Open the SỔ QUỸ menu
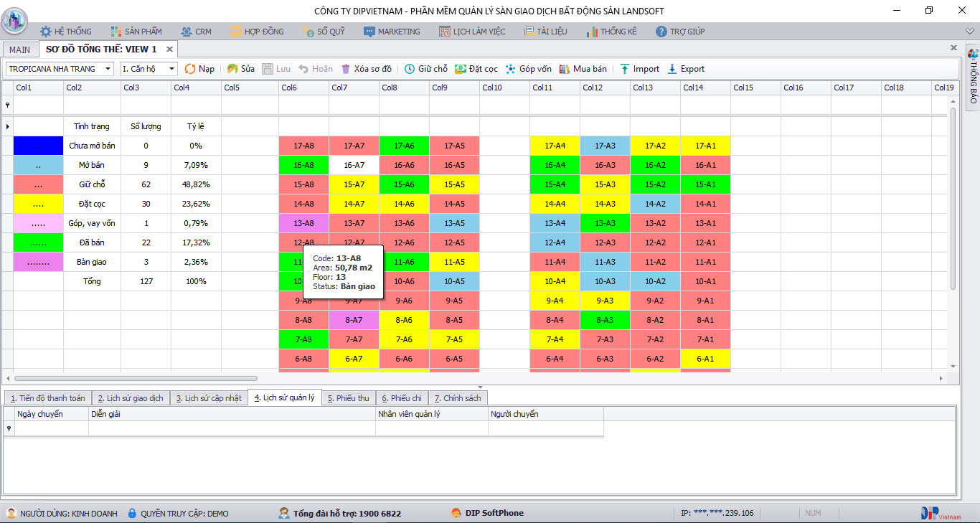Viewport: 980px width, 523px height. [x=324, y=32]
